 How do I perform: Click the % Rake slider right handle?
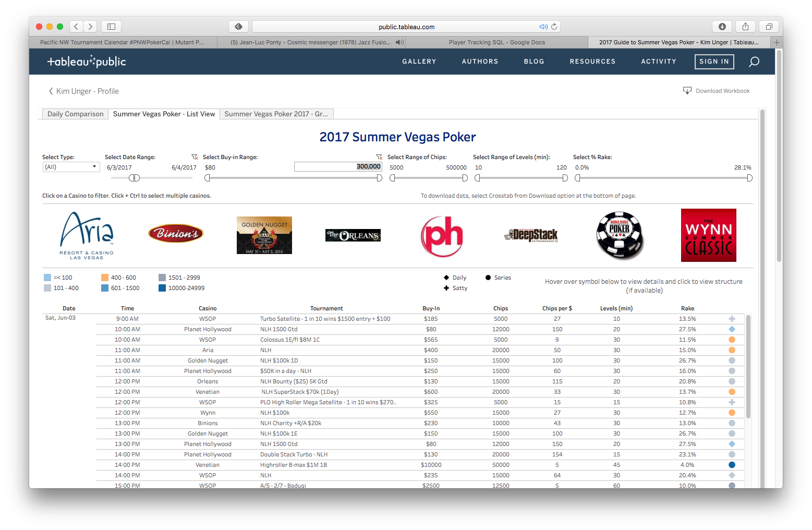pos(749,178)
